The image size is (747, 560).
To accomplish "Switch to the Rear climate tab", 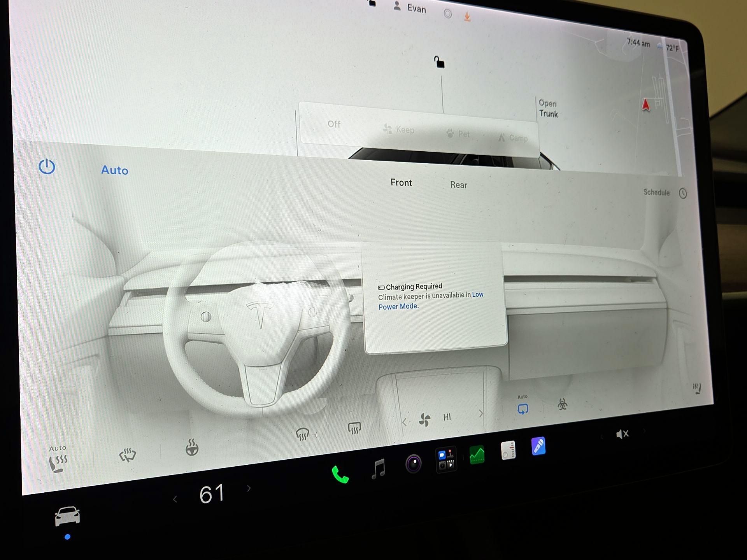I will pos(458,185).
